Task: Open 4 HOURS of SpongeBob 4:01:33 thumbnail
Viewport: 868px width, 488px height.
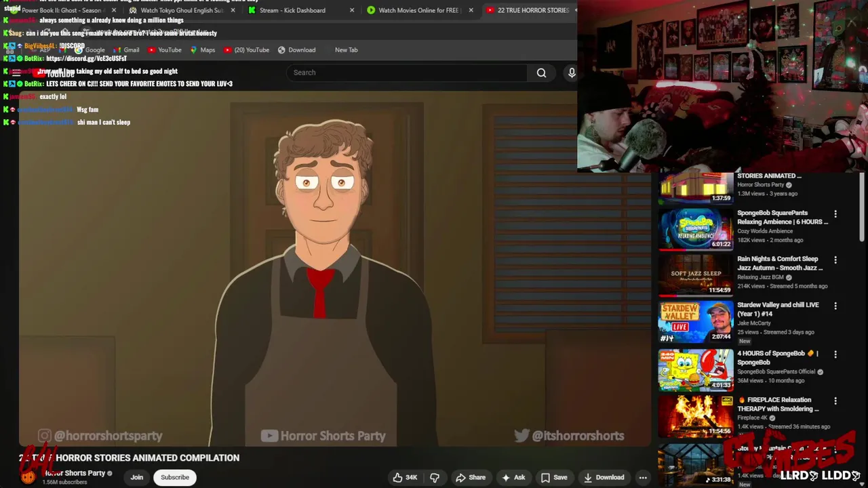Action: tap(696, 369)
